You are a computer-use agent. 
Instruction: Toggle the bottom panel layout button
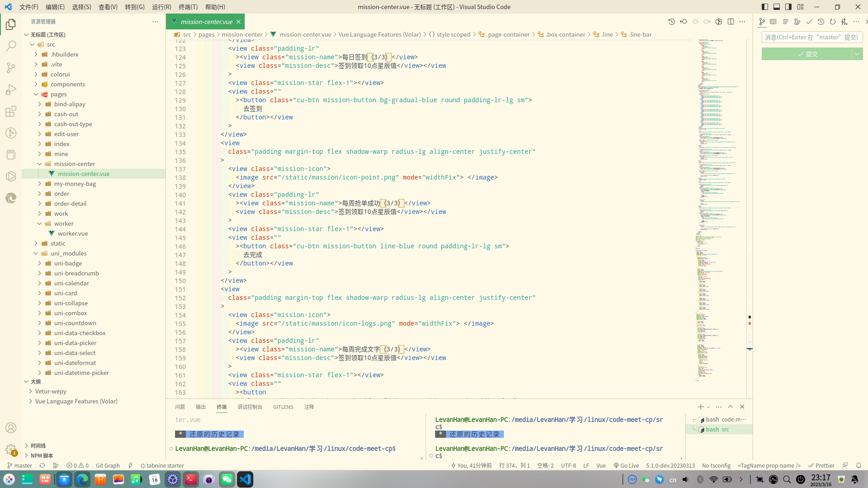(x=777, y=7)
